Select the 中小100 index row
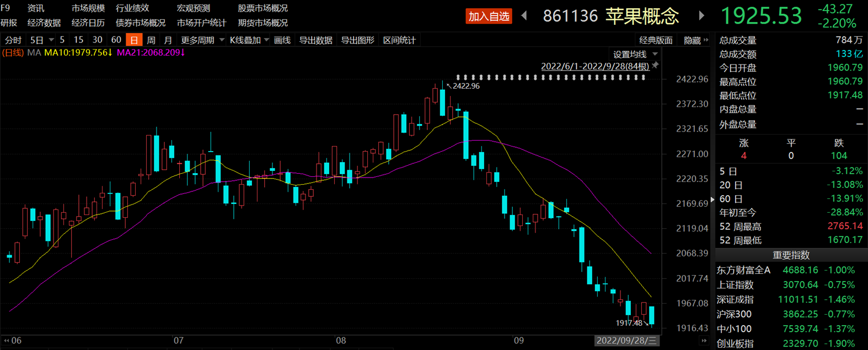Viewport: 868px width, 350px height. (x=791, y=329)
